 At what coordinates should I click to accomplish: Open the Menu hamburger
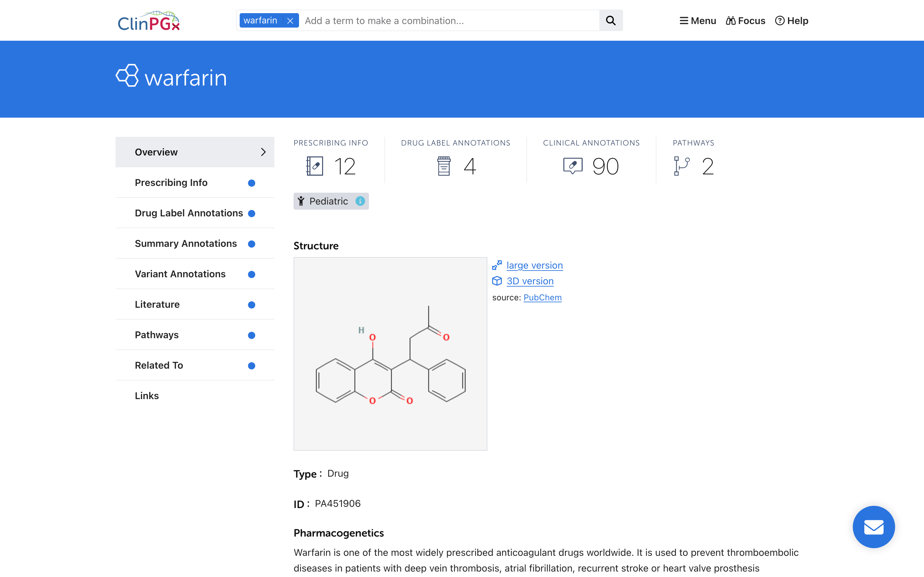click(683, 21)
